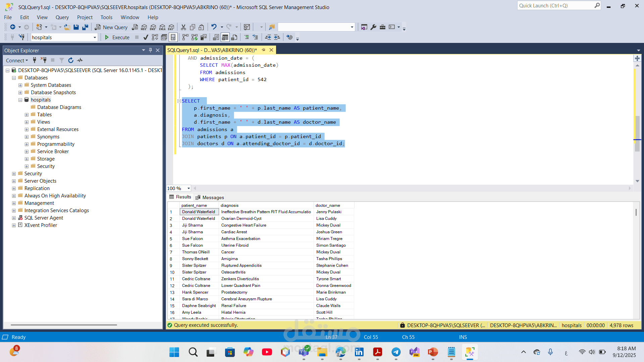Open the File menu

pyautogui.click(x=8, y=17)
